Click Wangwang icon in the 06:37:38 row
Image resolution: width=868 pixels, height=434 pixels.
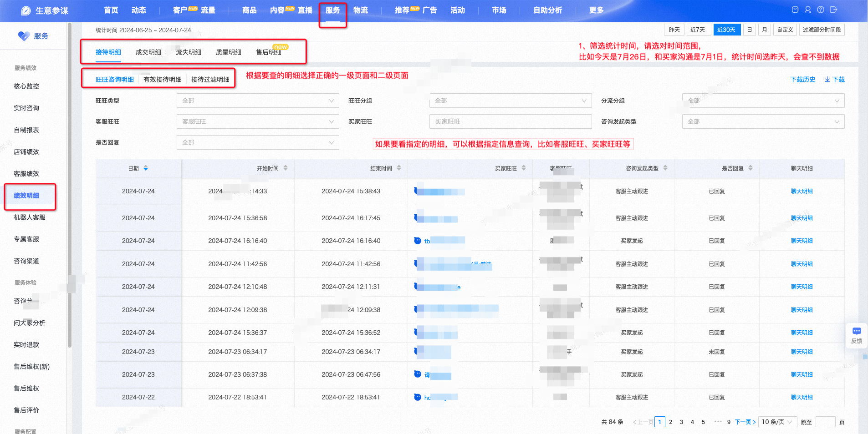[418, 374]
